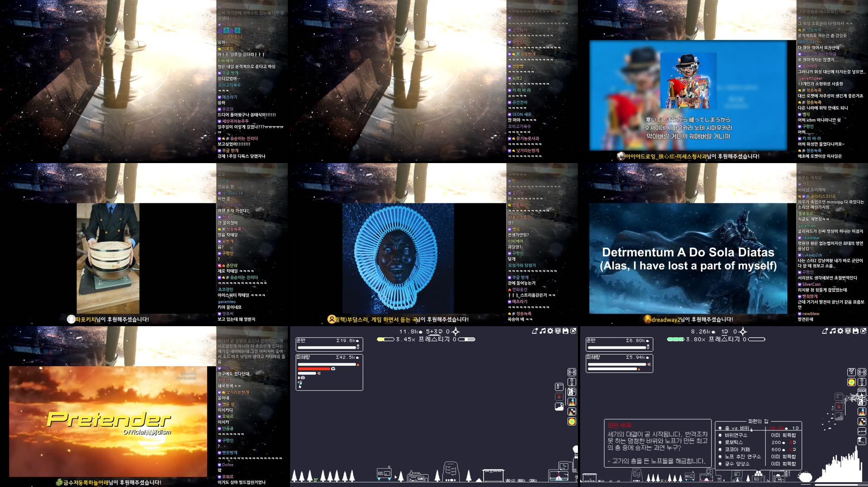Save the game with the floppy disk icon

(x=854, y=332)
